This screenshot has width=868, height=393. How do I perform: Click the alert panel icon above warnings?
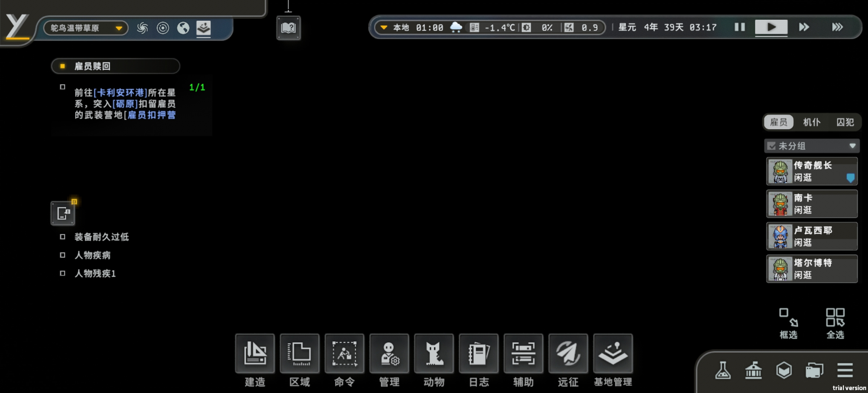[x=63, y=213]
